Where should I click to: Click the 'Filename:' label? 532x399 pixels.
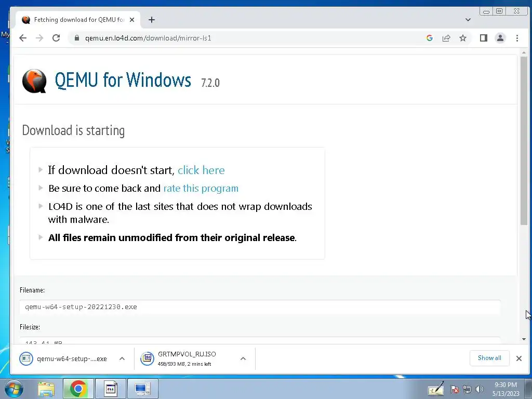point(32,290)
